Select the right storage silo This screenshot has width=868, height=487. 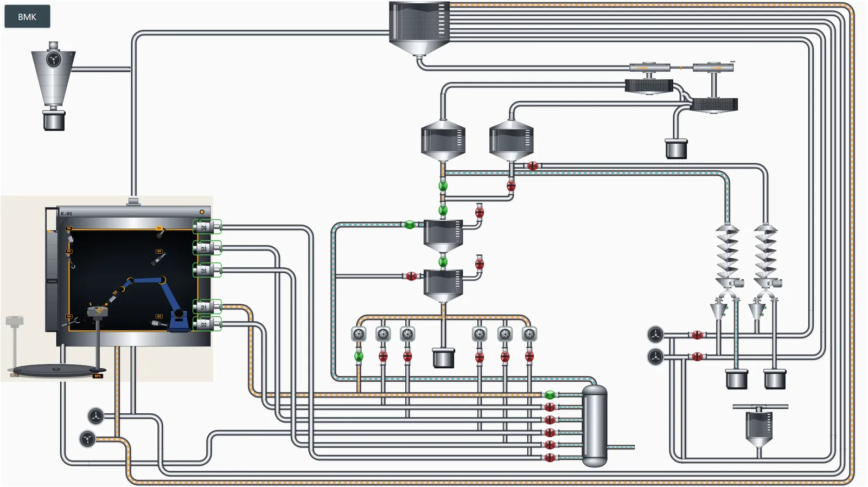pos(511,140)
